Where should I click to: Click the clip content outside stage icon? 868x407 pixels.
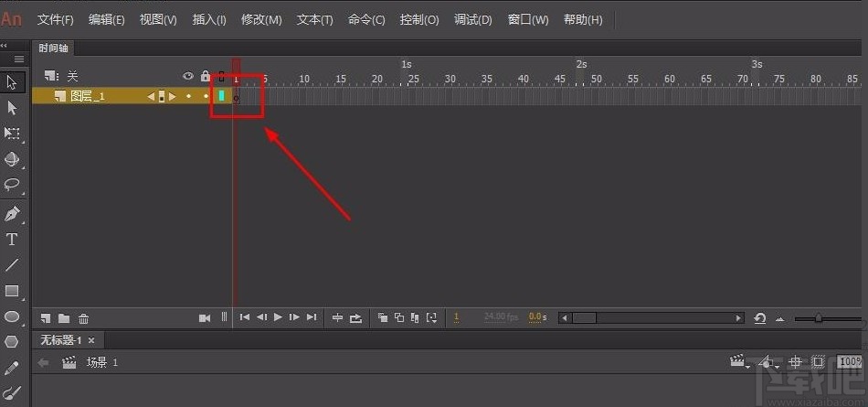(x=818, y=362)
